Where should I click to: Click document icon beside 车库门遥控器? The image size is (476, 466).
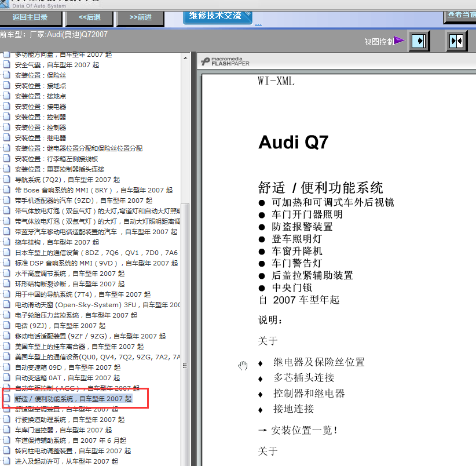[7, 429]
